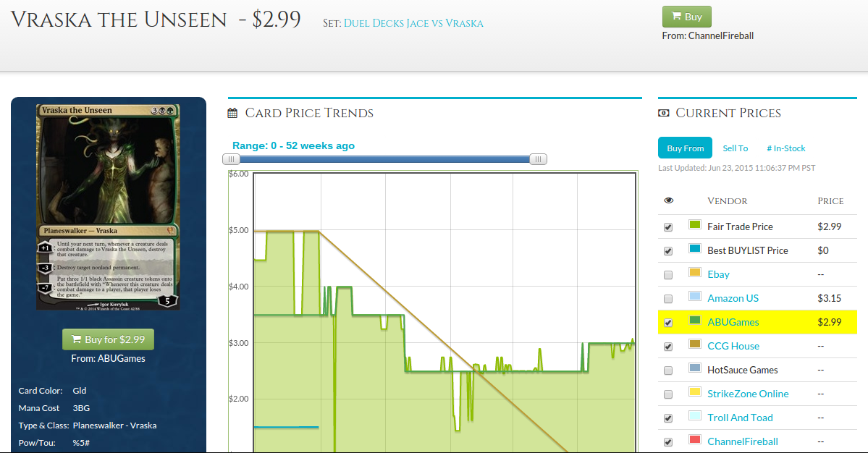Click the right handle of range slider
868x453 pixels.
tap(538, 159)
